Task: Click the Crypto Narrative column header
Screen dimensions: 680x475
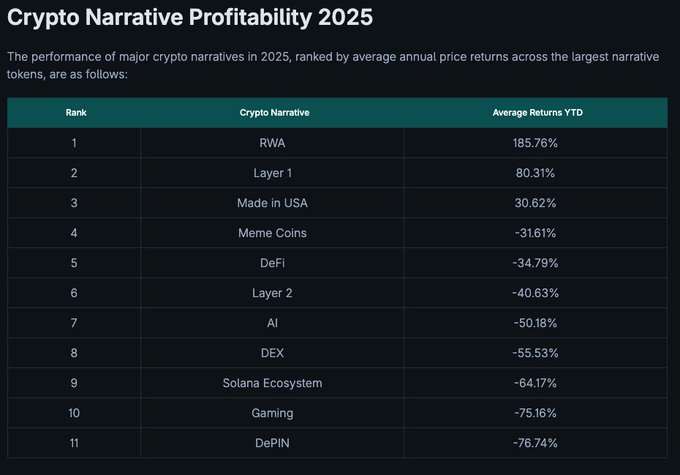Action: click(274, 113)
